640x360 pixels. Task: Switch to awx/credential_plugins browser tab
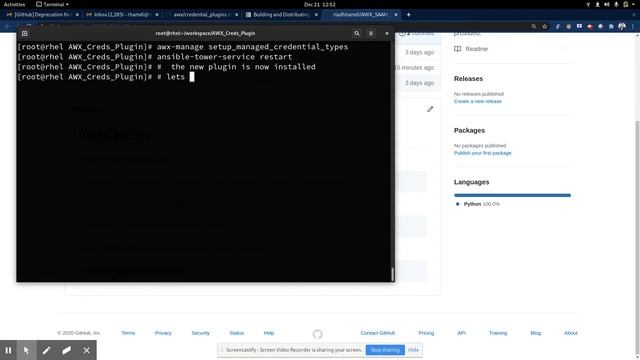pos(202,15)
